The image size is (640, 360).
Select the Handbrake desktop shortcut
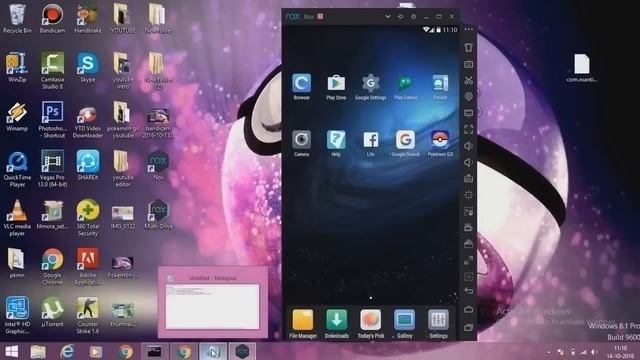coord(88,19)
